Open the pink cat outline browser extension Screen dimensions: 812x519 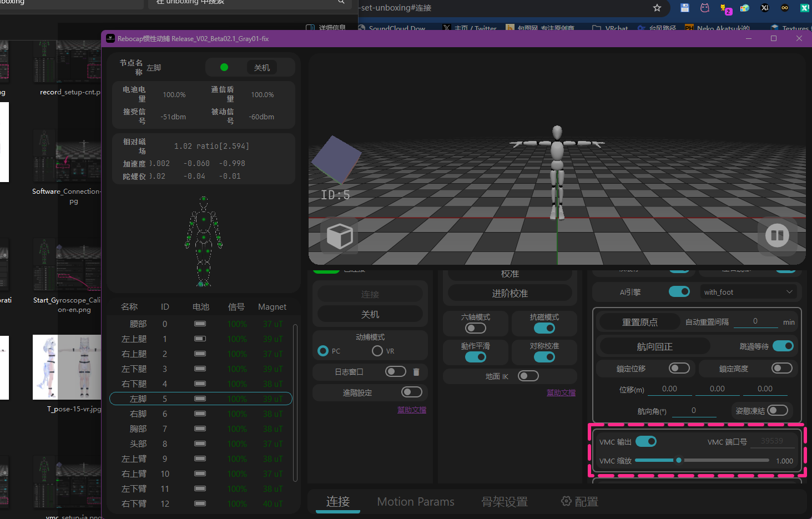[705, 8]
